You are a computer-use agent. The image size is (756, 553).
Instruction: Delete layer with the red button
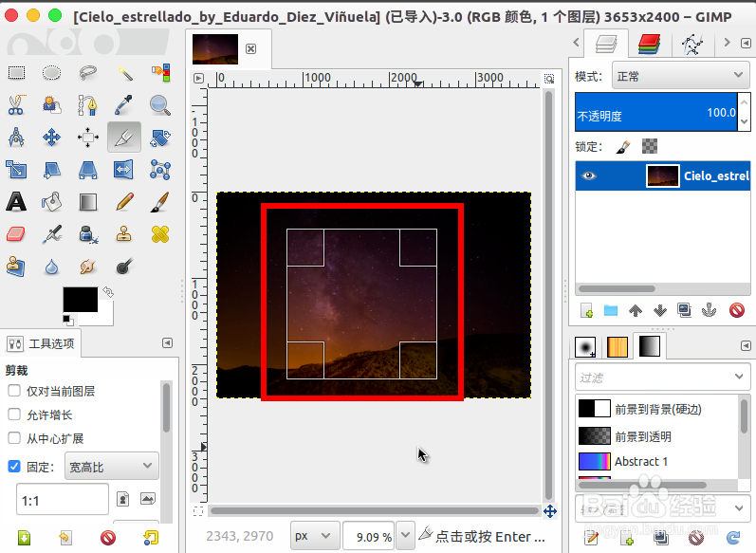tap(737, 310)
